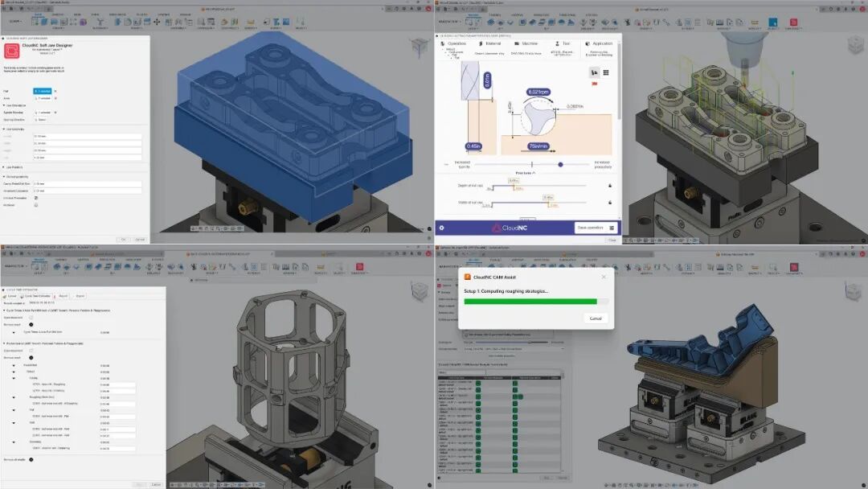Click the blue highlighted toolbar icon beside CloudNC
Viewport: 868px width, 489px height.
point(773,23)
